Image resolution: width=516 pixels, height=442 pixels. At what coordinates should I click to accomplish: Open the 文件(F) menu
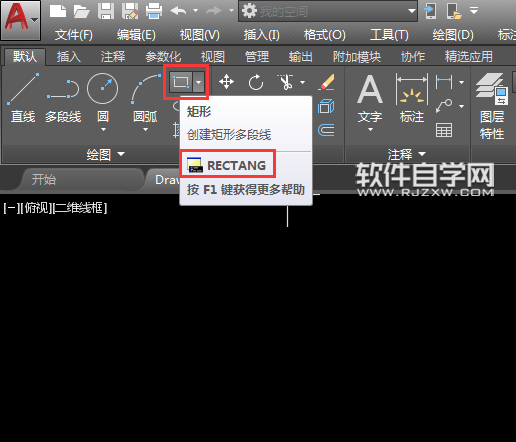click(x=74, y=35)
